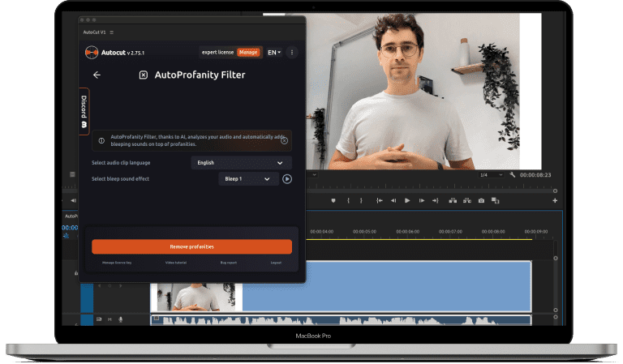The image size is (623, 364).
Task: Add a marker in Program Monitor
Action: pos(333,201)
